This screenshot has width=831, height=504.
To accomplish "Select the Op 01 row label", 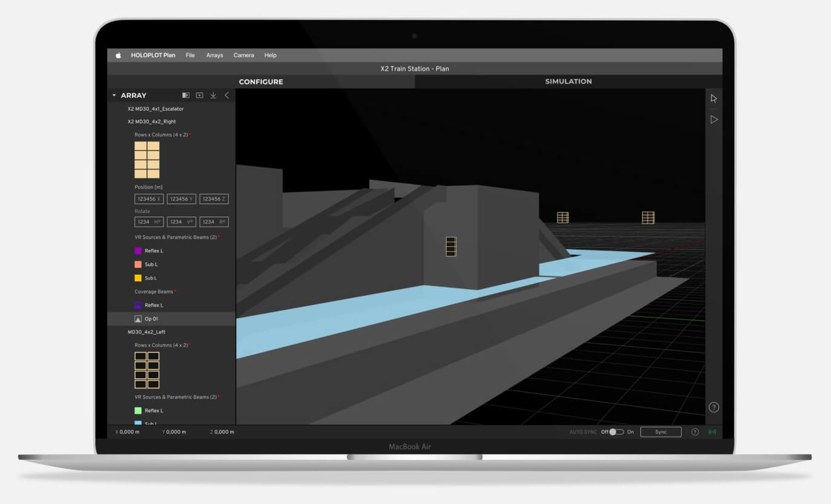I will click(151, 319).
